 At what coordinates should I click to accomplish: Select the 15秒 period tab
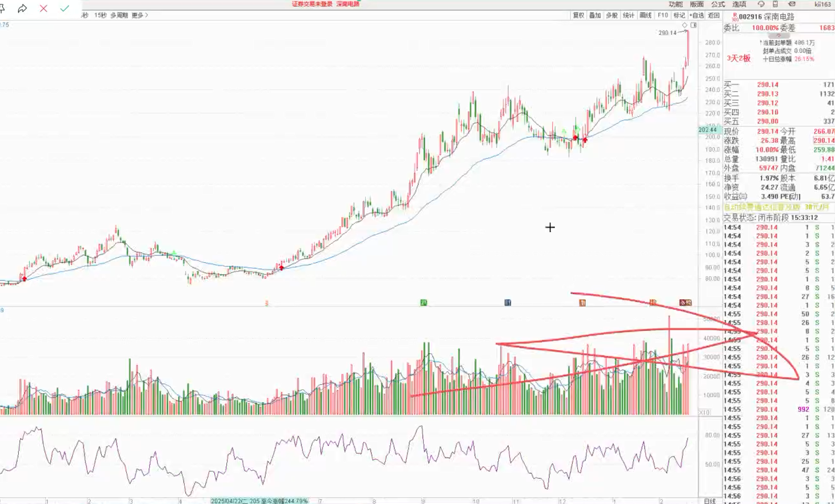101,15
